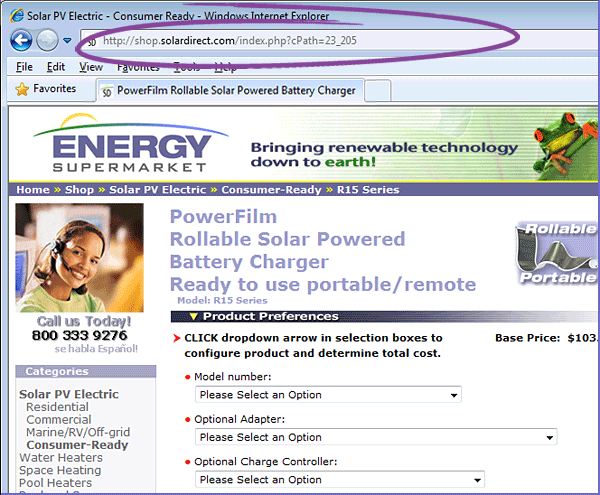Viewport: 600px width, 495px height.
Task: Open Space Heating category
Action: point(60,470)
